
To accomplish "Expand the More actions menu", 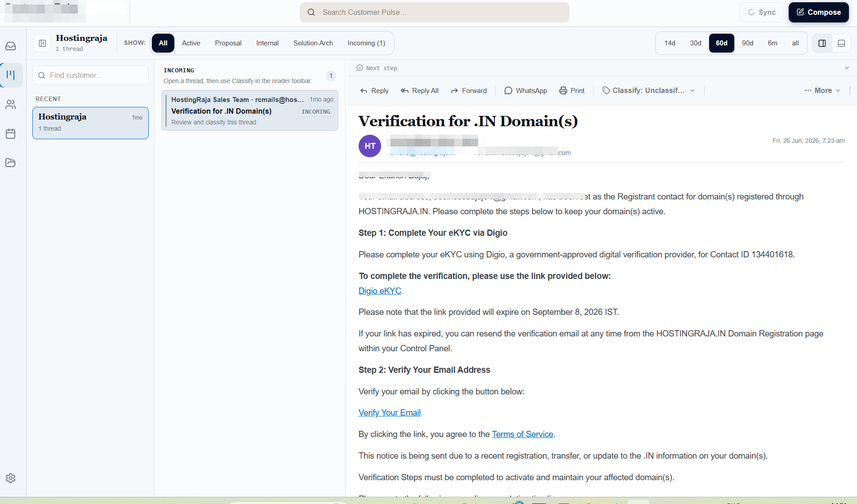I will (x=822, y=91).
